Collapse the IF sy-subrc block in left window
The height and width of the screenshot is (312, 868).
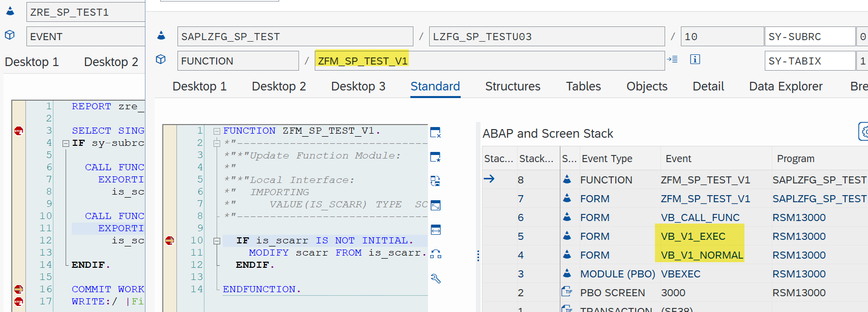[x=66, y=143]
